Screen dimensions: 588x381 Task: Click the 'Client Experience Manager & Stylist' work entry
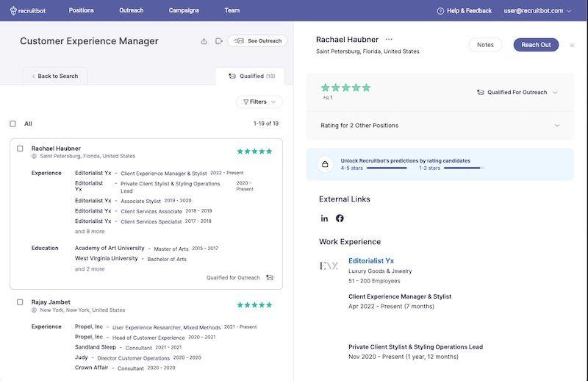(x=400, y=296)
